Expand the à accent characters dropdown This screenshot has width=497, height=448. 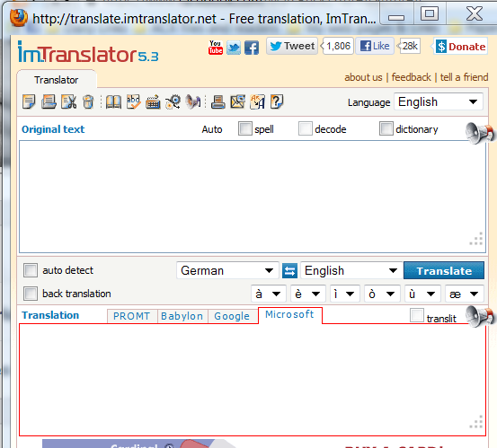point(269,294)
